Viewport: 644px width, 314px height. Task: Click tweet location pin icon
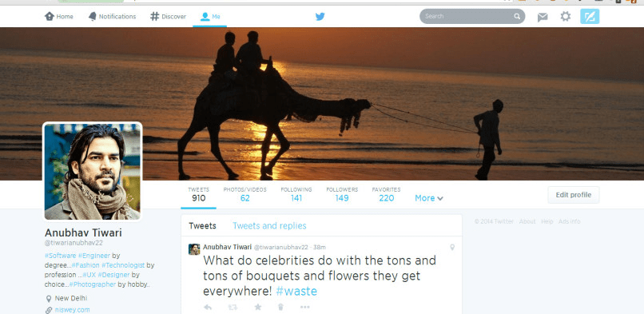452,248
